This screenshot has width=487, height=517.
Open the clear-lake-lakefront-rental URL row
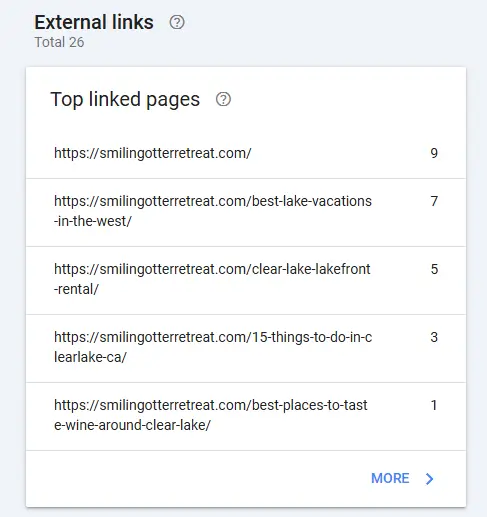pos(246,281)
